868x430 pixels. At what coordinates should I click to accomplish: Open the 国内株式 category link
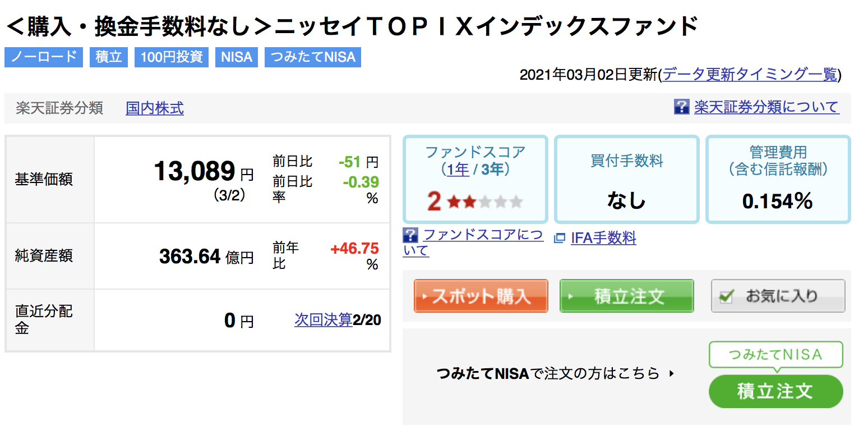pos(155,108)
